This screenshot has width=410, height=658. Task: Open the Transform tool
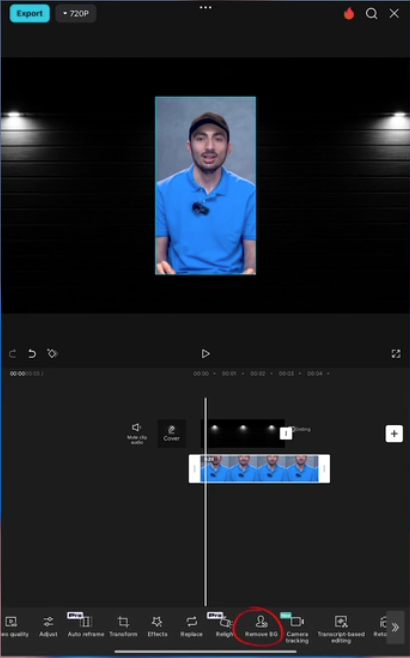[x=123, y=626]
